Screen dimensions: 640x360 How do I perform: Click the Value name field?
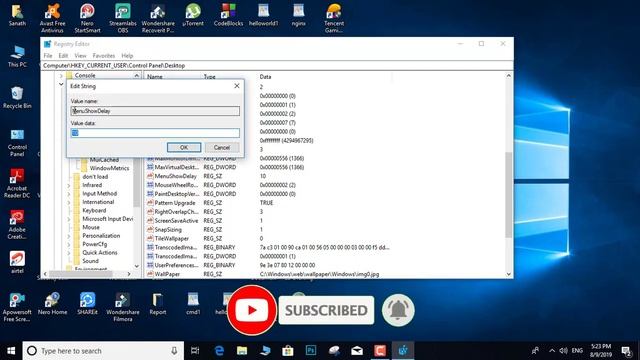tap(155, 111)
